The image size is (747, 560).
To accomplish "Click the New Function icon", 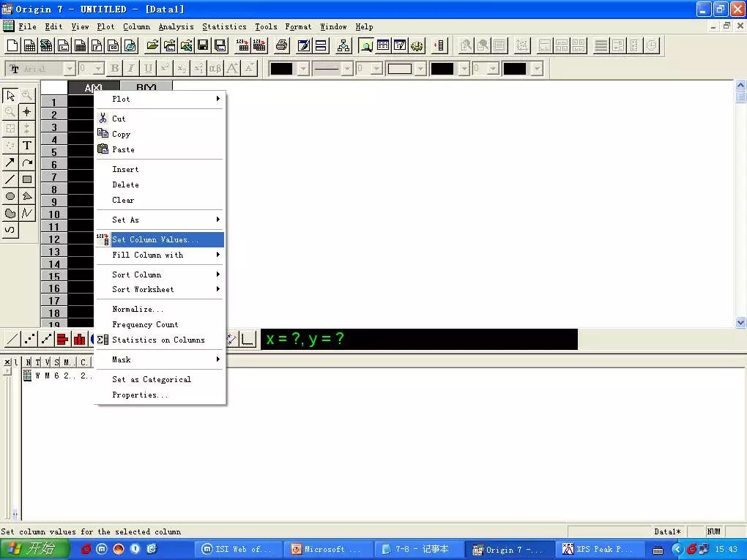I will tap(96, 45).
